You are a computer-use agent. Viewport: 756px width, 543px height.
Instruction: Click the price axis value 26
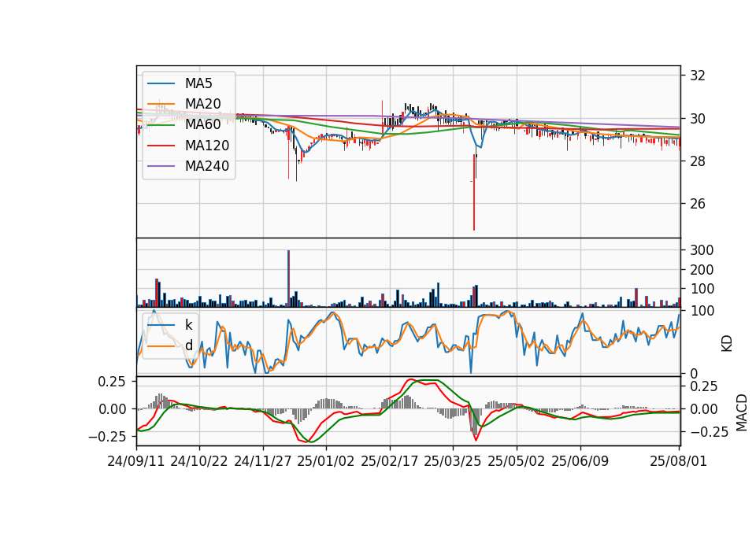[x=698, y=204]
